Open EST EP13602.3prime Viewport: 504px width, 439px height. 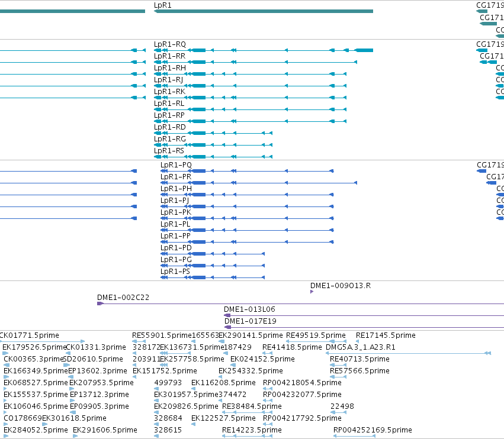98,371
